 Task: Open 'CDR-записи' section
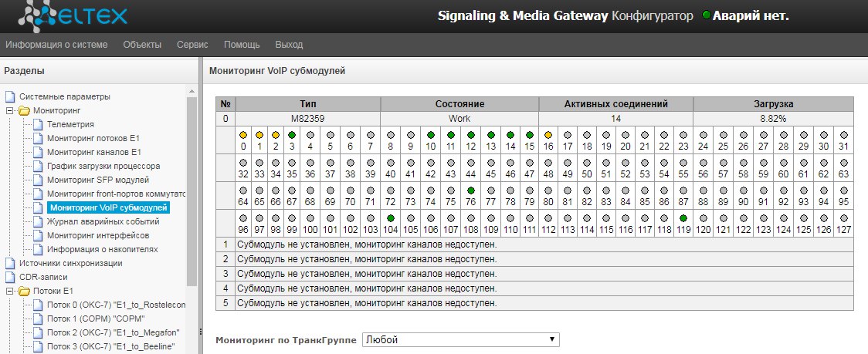(x=43, y=277)
